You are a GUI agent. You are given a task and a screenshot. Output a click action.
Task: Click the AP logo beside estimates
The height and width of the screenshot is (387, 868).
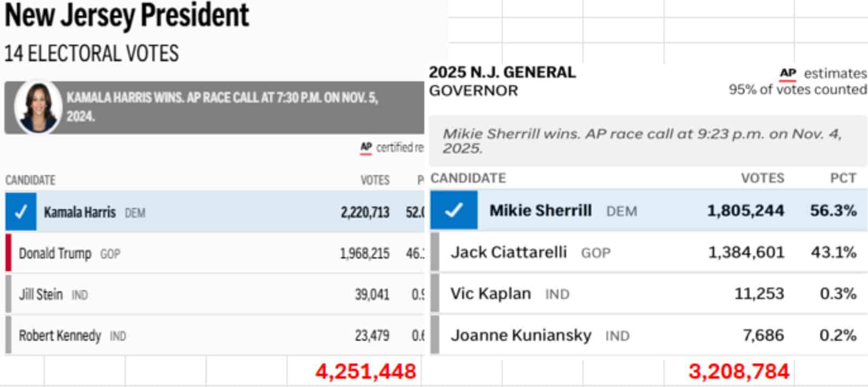[x=788, y=74]
